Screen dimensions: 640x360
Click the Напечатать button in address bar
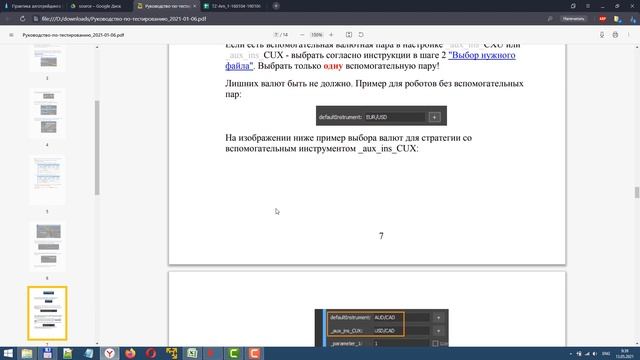point(573,19)
